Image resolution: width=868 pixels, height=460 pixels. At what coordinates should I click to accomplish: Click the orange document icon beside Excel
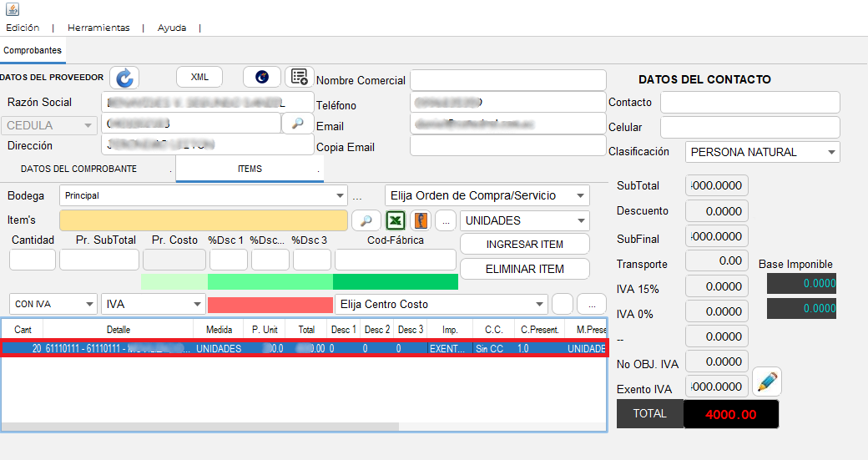(421, 220)
